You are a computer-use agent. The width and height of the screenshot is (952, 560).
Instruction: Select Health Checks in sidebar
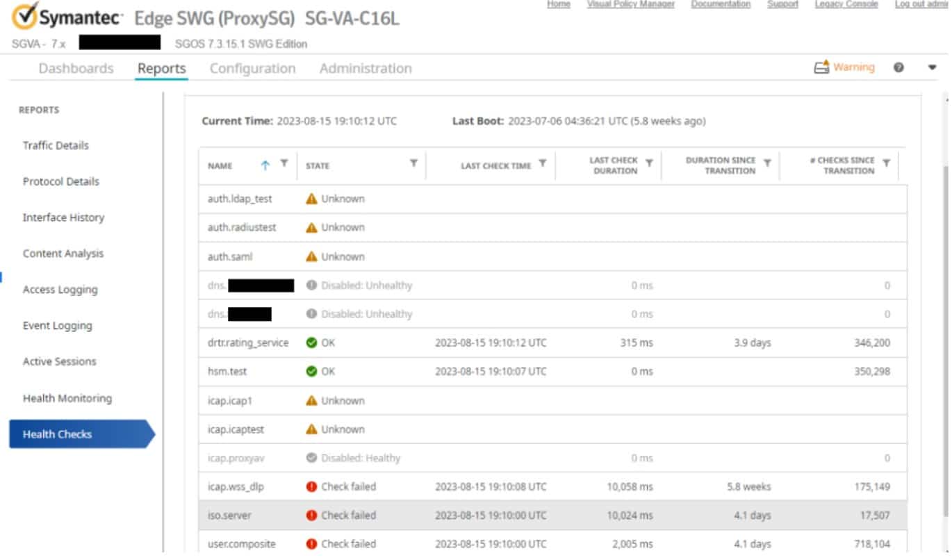point(82,434)
